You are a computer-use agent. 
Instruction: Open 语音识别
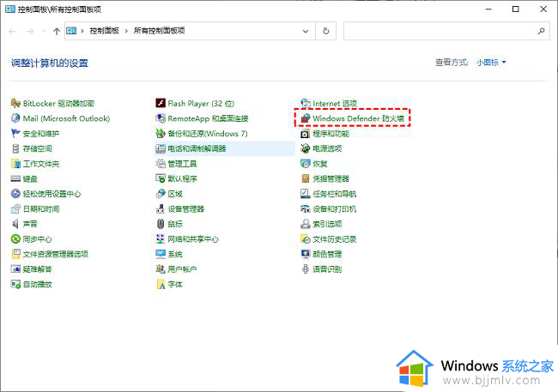point(327,269)
